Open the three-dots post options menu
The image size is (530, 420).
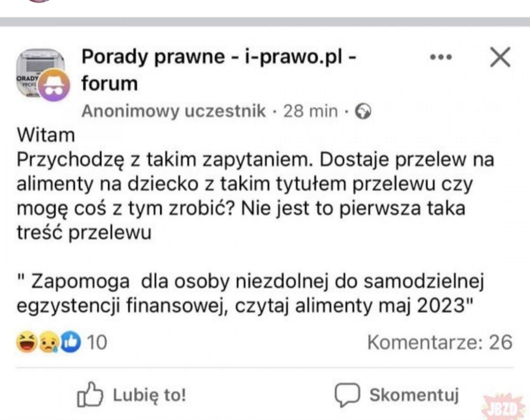click(441, 58)
